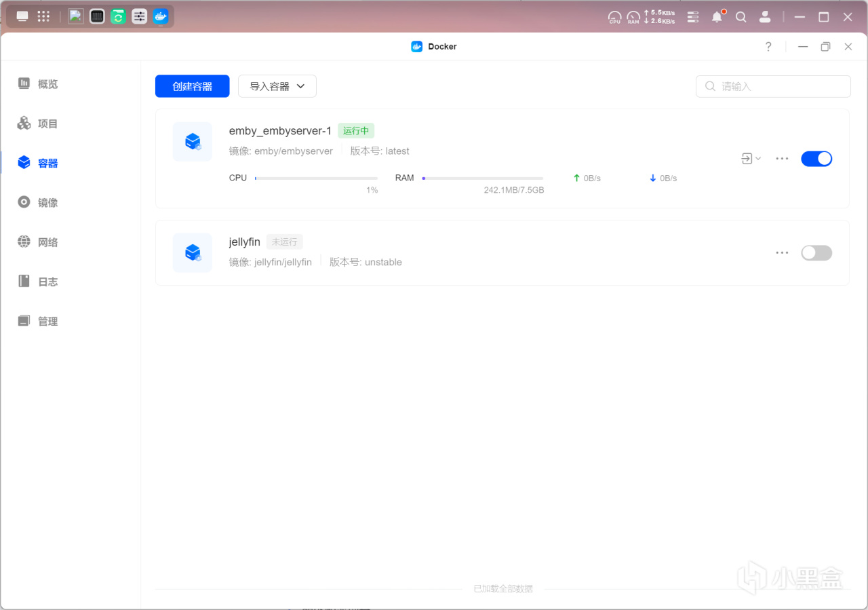Click the 版本号: unstable text
Screen dimensions: 868x610
pos(366,262)
